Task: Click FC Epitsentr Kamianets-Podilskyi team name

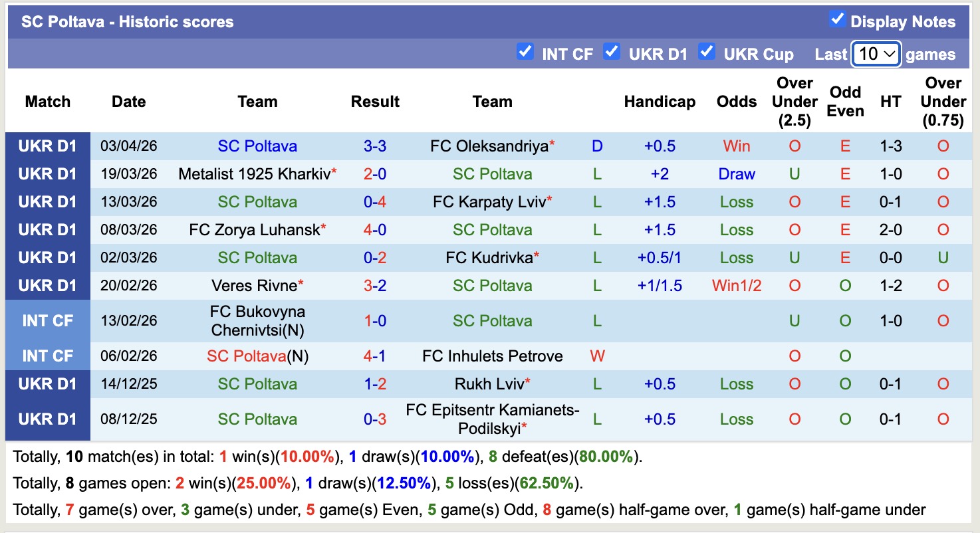Action: tap(492, 419)
